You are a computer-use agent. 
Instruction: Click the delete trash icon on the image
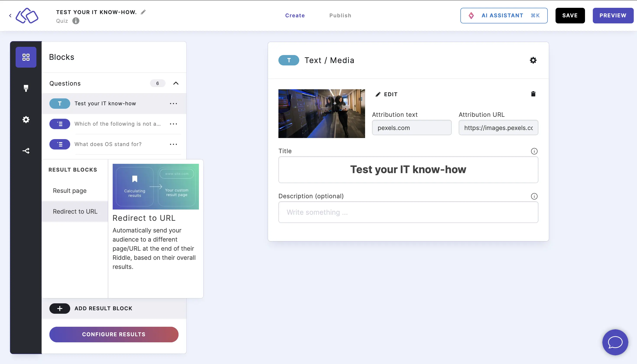tap(533, 94)
